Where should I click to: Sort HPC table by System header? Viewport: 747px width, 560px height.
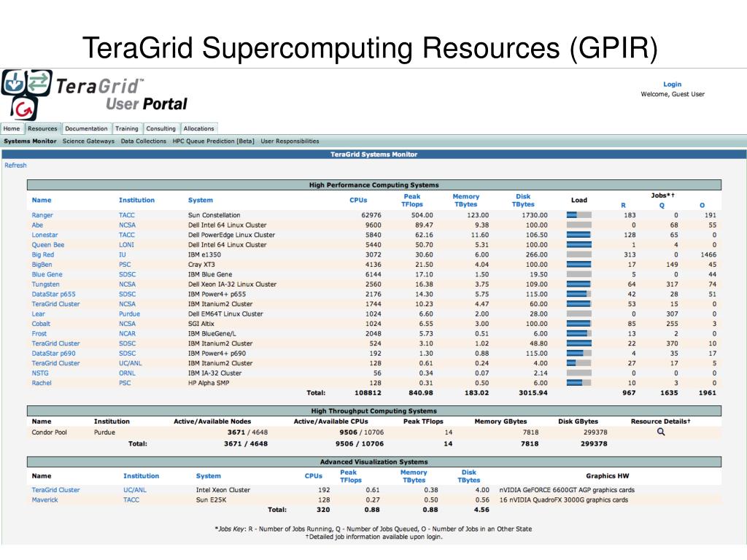pos(201,200)
